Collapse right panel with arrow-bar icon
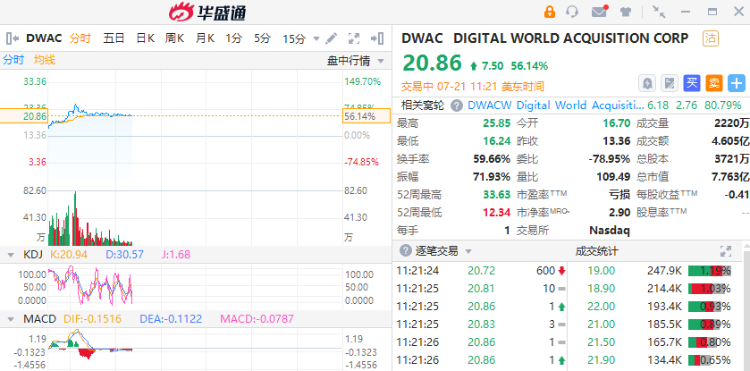The height and width of the screenshot is (371, 750). tap(377, 38)
